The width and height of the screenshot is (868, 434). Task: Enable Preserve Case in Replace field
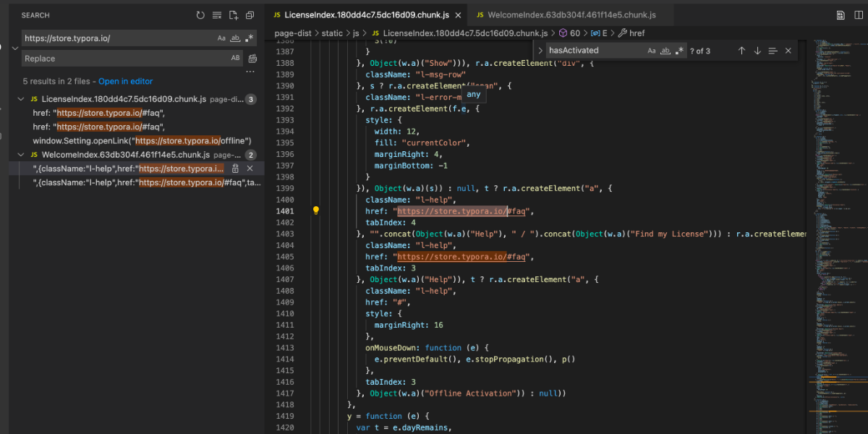coord(235,59)
